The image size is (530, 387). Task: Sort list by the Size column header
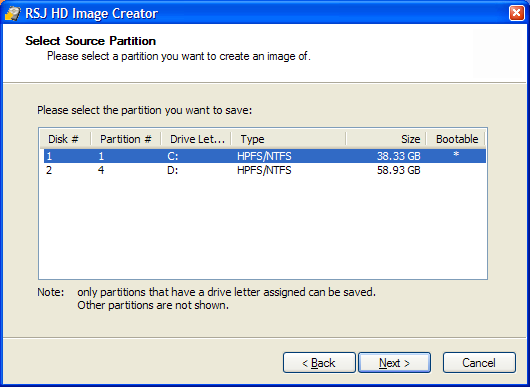click(x=386, y=139)
